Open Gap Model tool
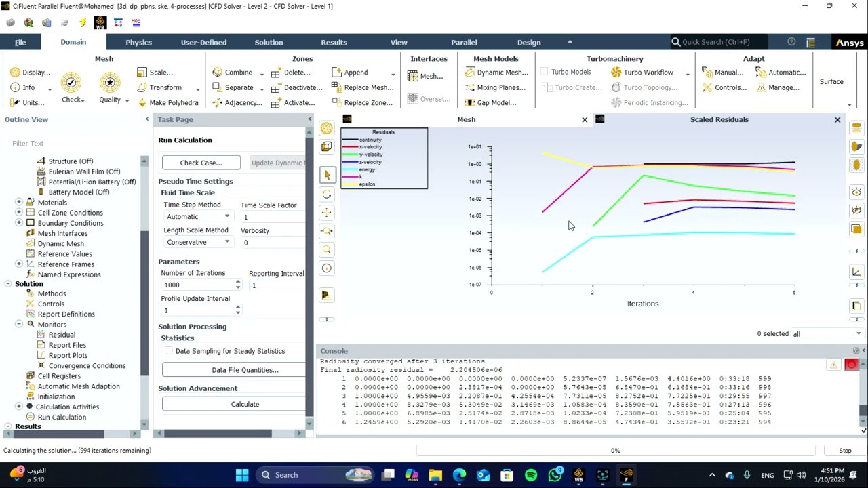Image resolution: width=868 pixels, height=488 pixels. click(490, 103)
